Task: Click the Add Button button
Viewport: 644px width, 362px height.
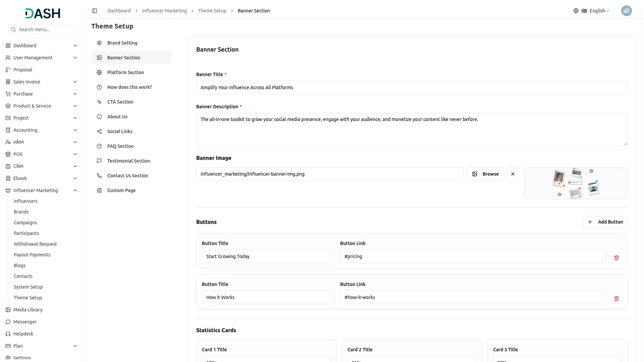Action: coord(605,222)
